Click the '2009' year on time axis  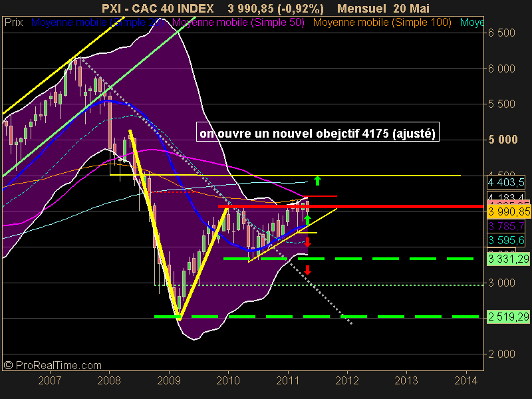tap(169, 380)
